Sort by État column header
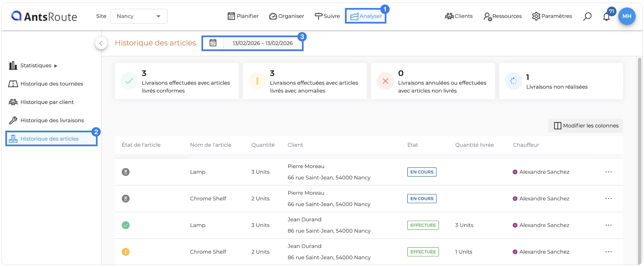Screen dimensions: 644x267 click(x=413, y=145)
